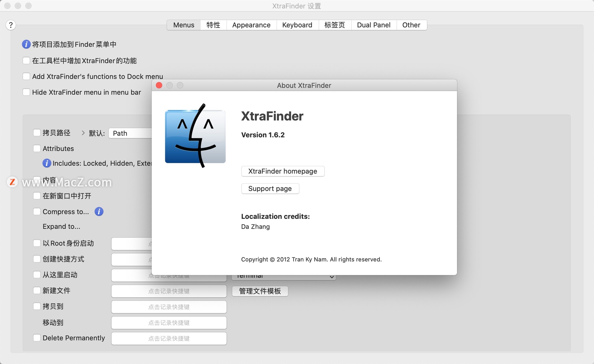Switch to the Appearance tab
Image resolution: width=594 pixels, height=364 pixels.
coord(252,24)
